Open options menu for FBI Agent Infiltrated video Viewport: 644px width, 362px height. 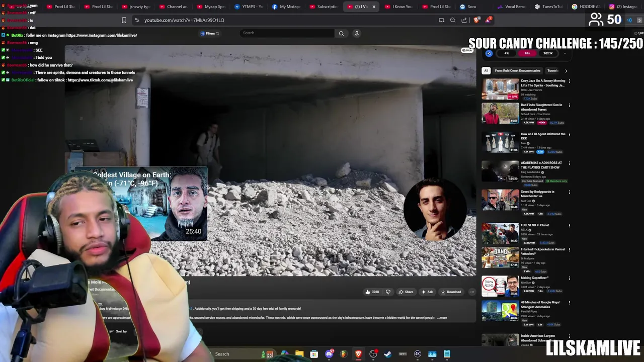pyautogui.click(x=569, y=134)
